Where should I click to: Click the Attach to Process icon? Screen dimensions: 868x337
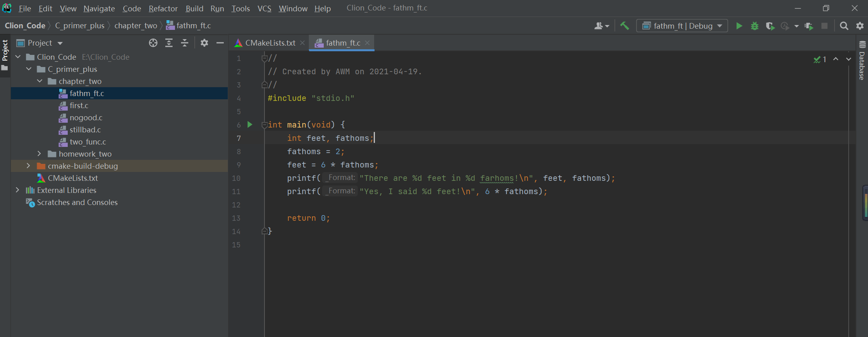[x=809, y=26]
